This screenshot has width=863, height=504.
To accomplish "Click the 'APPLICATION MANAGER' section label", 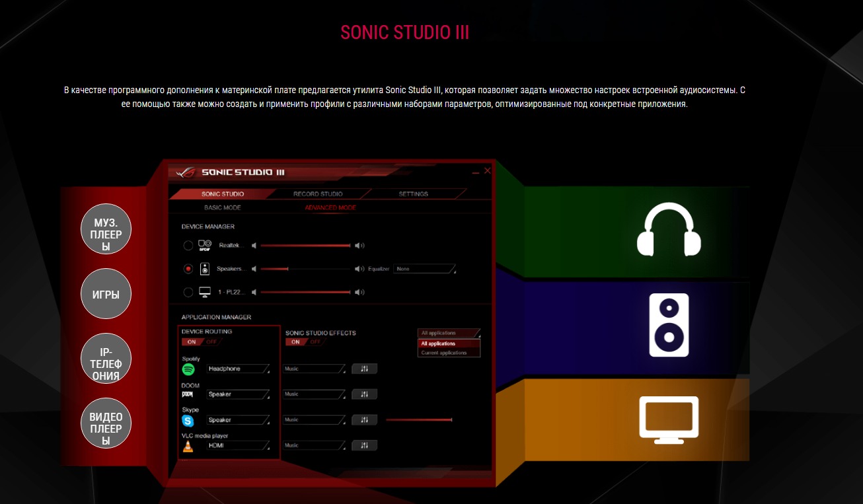I will [216, 317].
